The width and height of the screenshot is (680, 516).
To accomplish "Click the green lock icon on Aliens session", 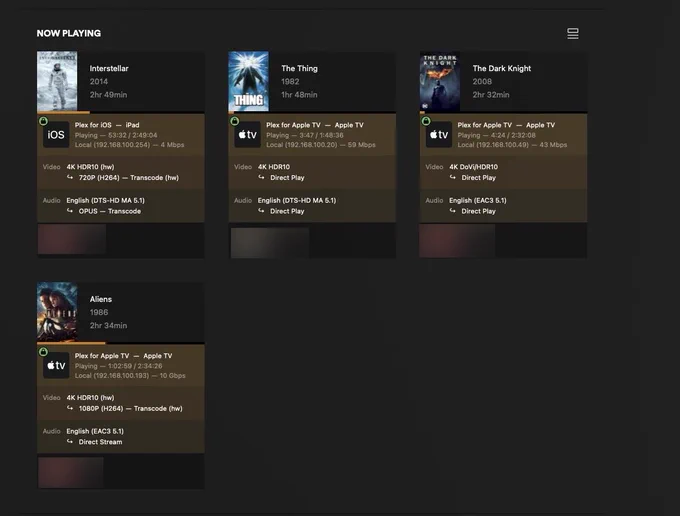I will (x=43, y=352).
